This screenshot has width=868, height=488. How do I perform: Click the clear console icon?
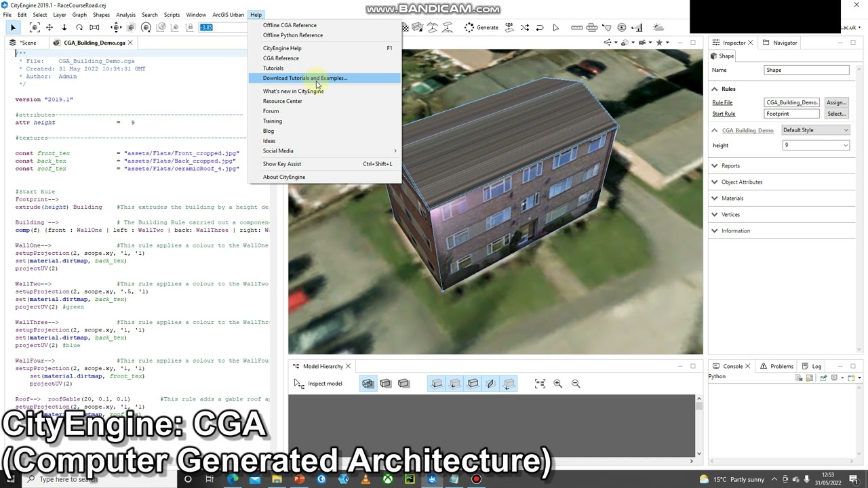click(x=800, y=378)
